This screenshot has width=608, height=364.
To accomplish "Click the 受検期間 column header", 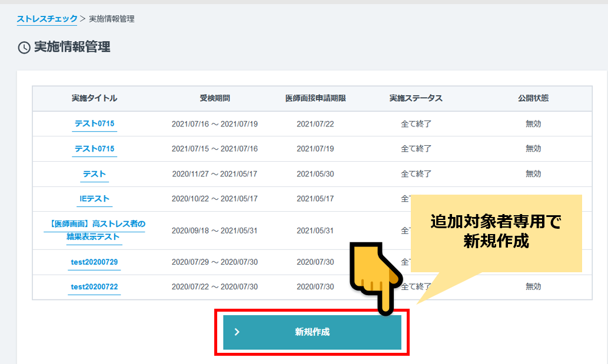I will click(214, 98).
